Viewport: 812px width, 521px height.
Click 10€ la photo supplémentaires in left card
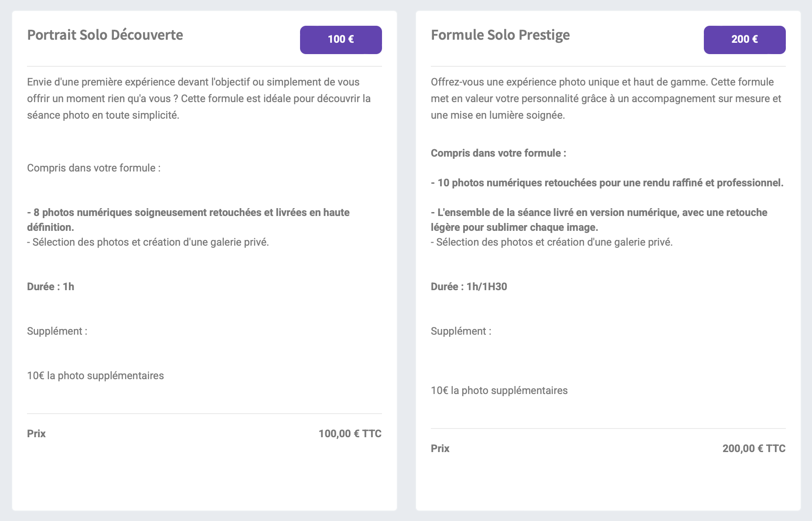[x=96, y=376]
